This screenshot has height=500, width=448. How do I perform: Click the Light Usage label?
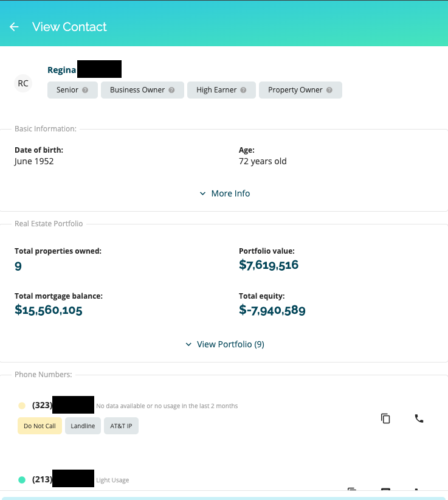tap(112, 480)
